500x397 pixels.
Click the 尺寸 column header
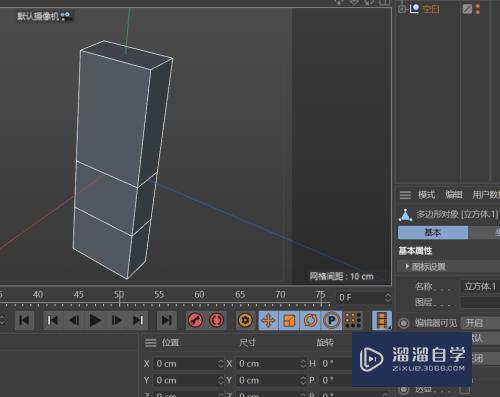pyautogui.click(x=248, y=343)
